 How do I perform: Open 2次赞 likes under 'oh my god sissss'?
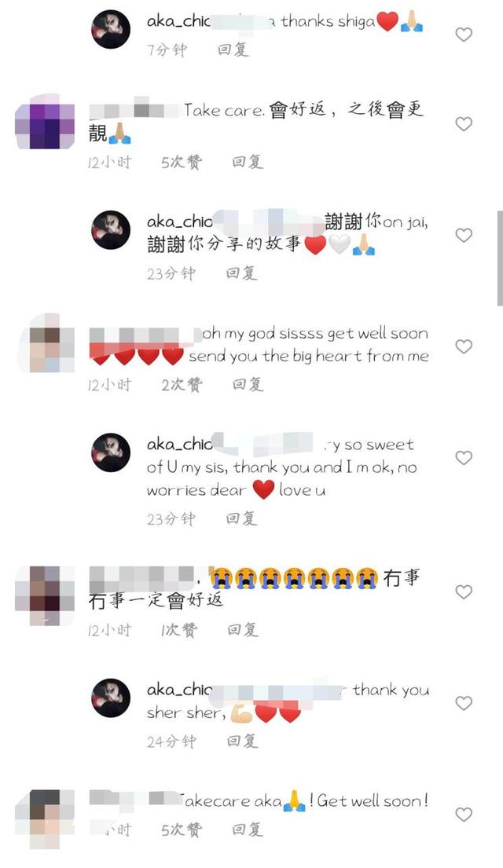(181, 384)
